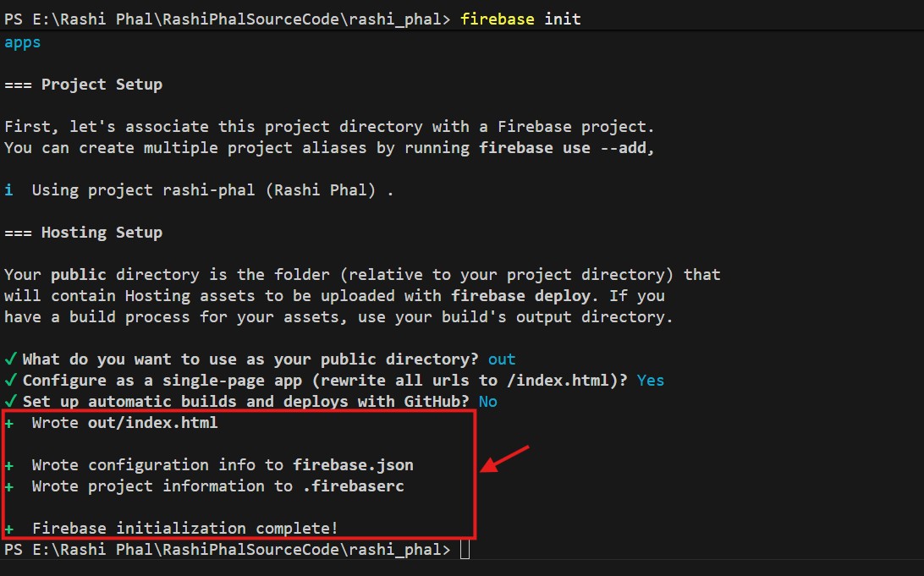This screenshot has height=576, width=924.
Task: Click the checkmark beside the GitHub deploys question
Action: [10, 402]
